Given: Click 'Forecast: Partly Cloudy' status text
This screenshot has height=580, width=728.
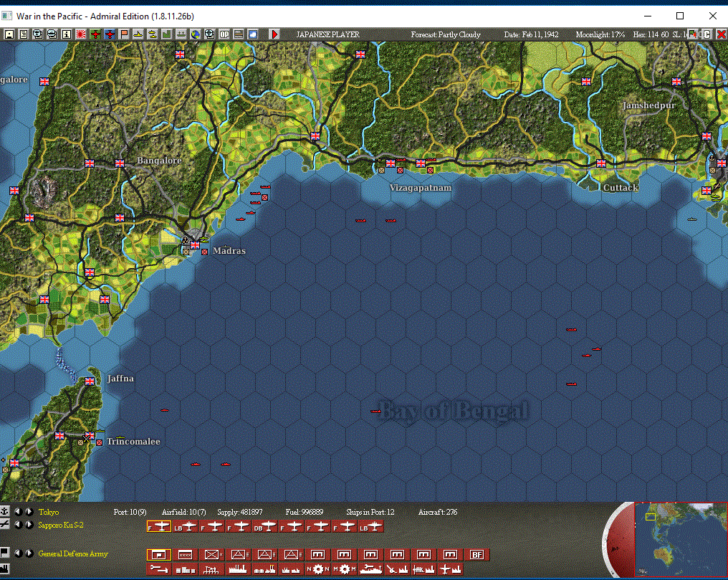Looking at the screenshot, I should coord(445,34).
